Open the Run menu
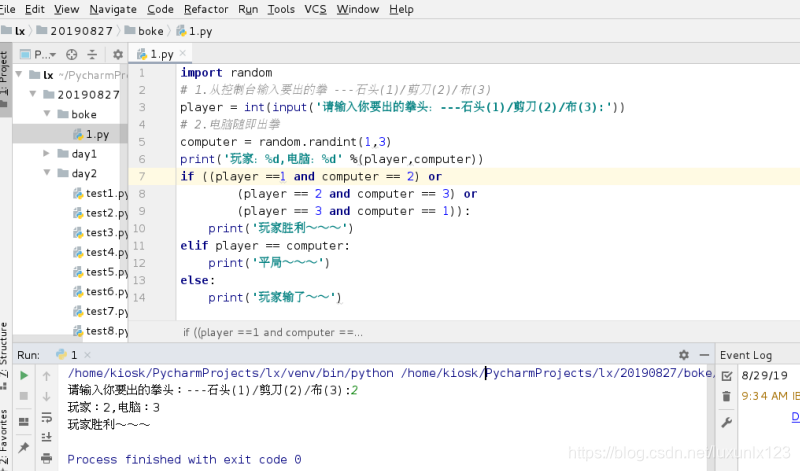 pyautogui.click(x=248, y=9)
